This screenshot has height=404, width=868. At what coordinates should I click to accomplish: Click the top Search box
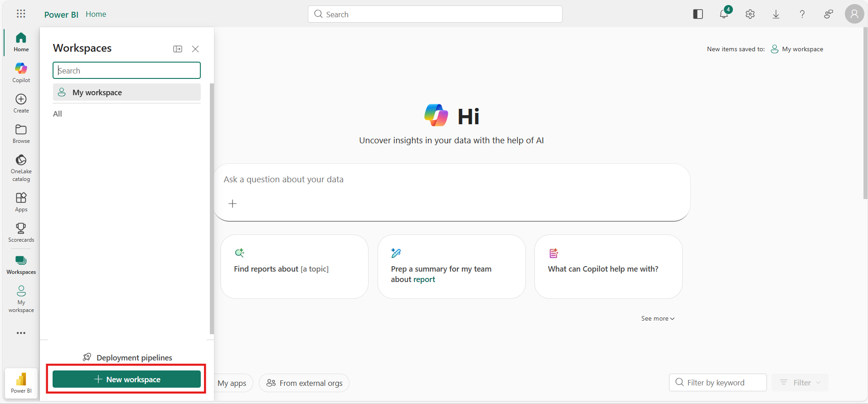[435, 14]
